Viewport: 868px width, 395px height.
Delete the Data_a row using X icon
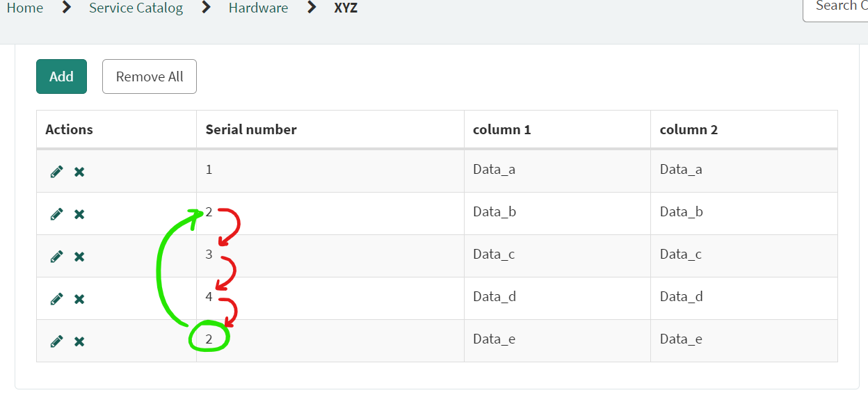[79, 172]
